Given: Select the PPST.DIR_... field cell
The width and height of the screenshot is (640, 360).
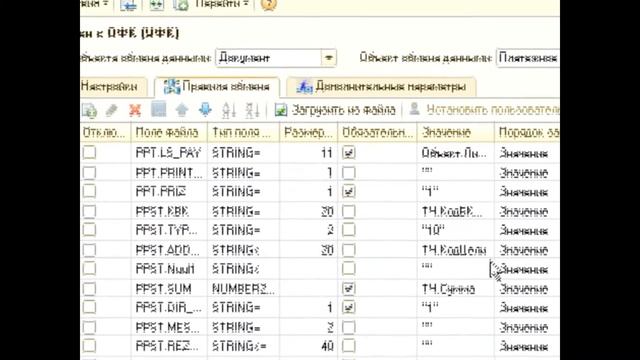Looking at the screenshot, I should [x=169, y=307].
